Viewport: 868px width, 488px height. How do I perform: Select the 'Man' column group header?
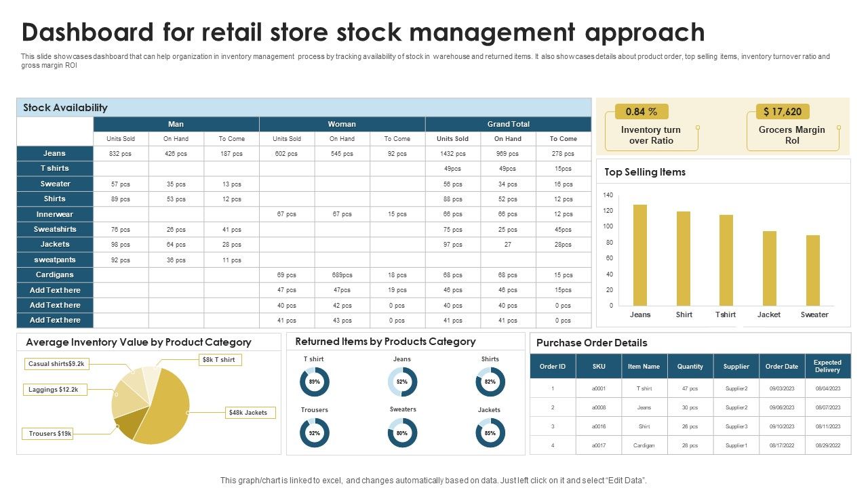tap(176, 124)
